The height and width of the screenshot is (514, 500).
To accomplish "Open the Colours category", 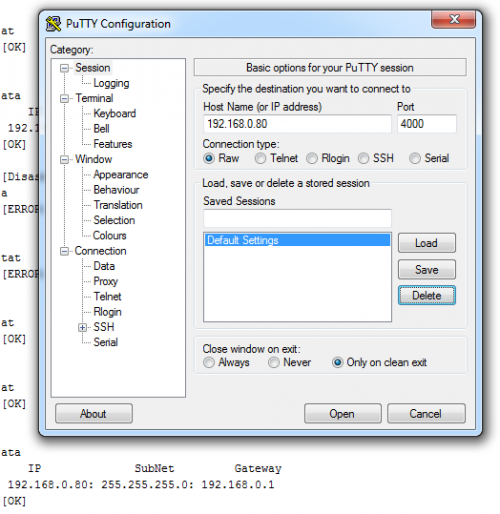I will (110, 236).
